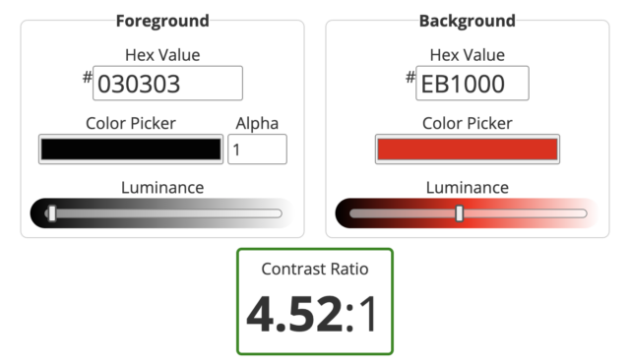
Task: Click the Foreground Hex Value label
Action: point(162,55)
